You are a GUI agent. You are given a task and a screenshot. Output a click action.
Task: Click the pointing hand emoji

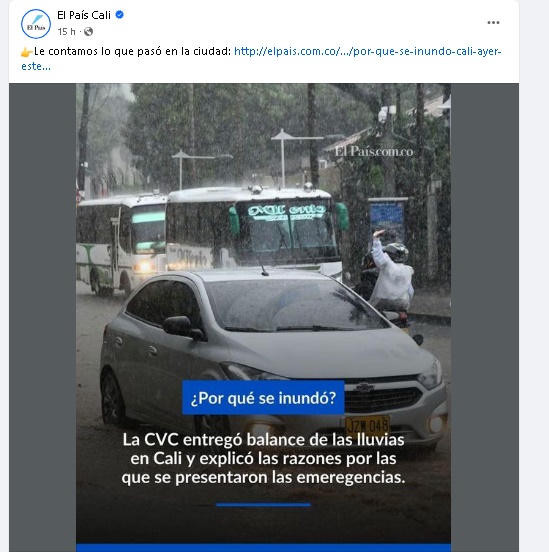[27, 52]
